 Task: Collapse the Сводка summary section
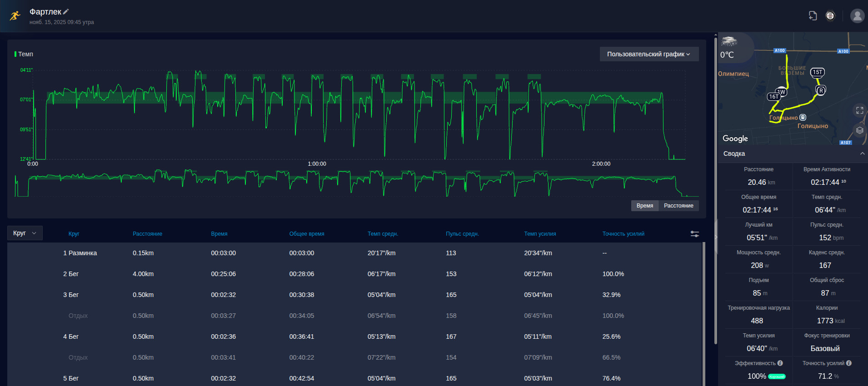862,153
